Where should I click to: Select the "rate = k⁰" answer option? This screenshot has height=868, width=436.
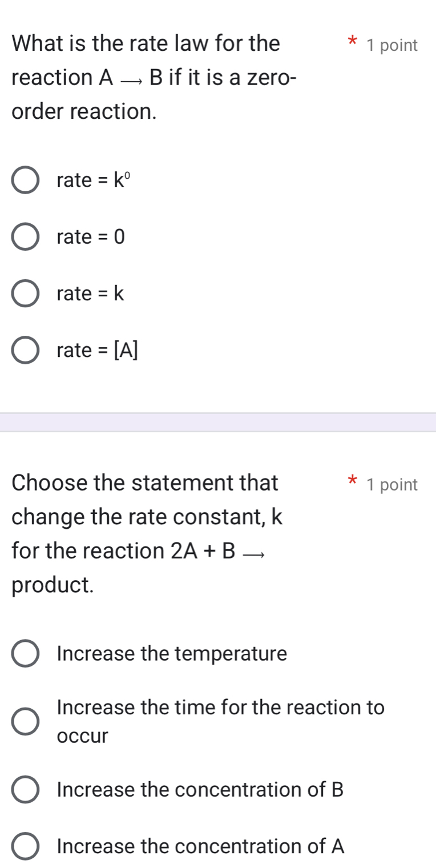point(25,180)
